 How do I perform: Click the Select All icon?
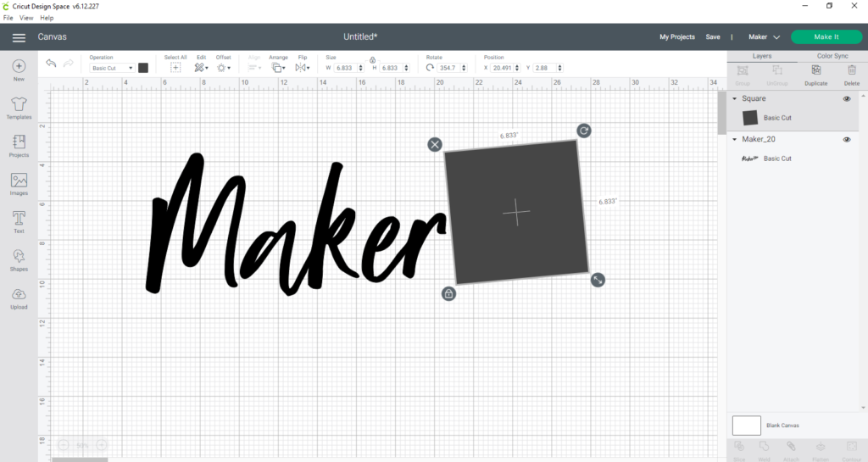click(x=175, y=68)
